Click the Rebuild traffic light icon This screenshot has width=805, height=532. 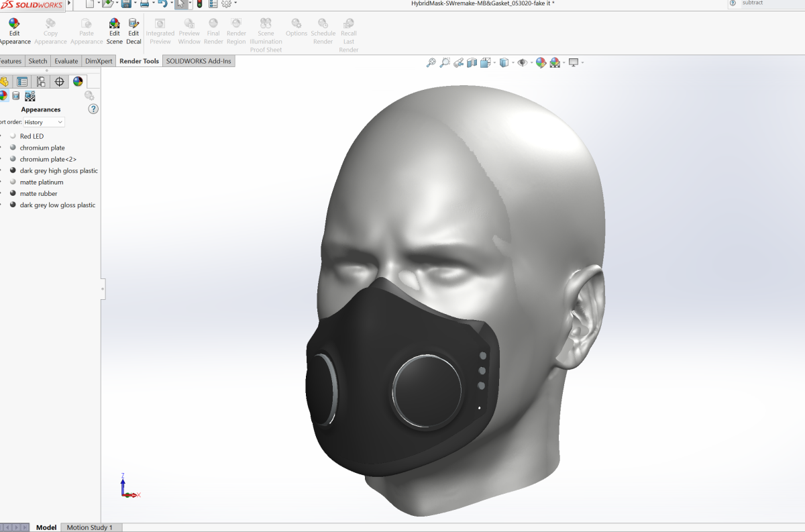pyautogui.click(x=199, y=4)
